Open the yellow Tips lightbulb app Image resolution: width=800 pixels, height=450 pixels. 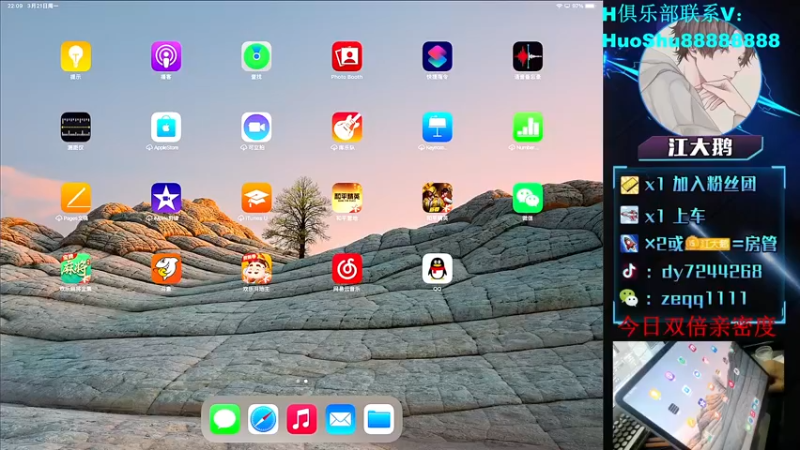(x=76, y=56)
